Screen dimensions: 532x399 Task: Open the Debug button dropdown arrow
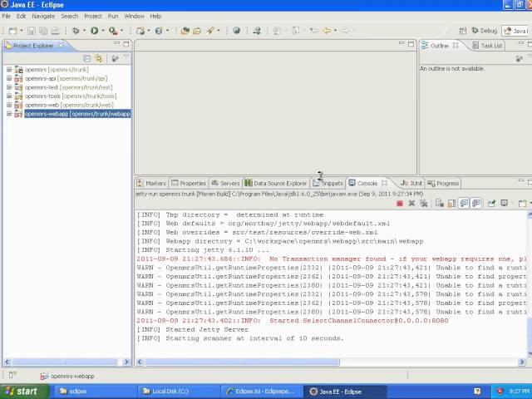[84, 31]
